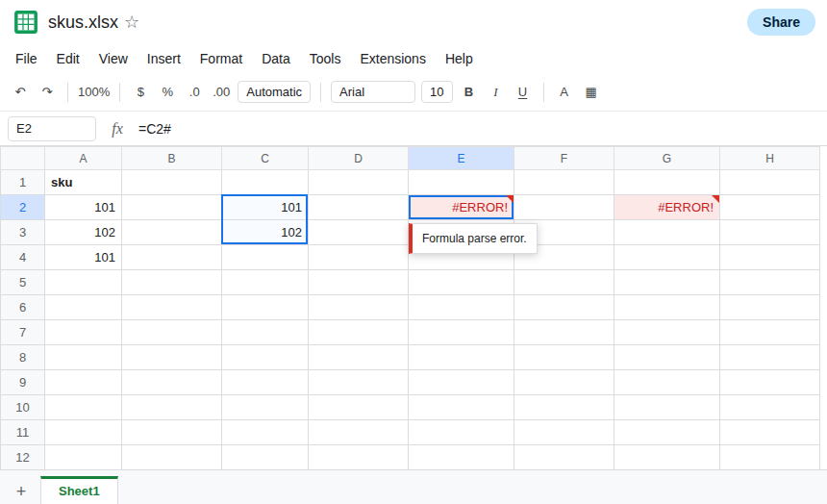Select column E header
Viewport: 827px width, 504px height.
pos(461,159)
